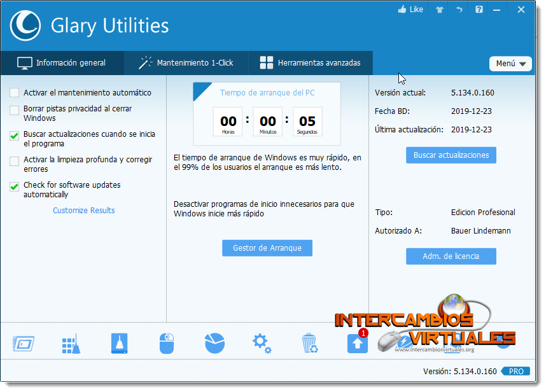Click the 'Edicion Profesional' type value

(x=483, y=213)
